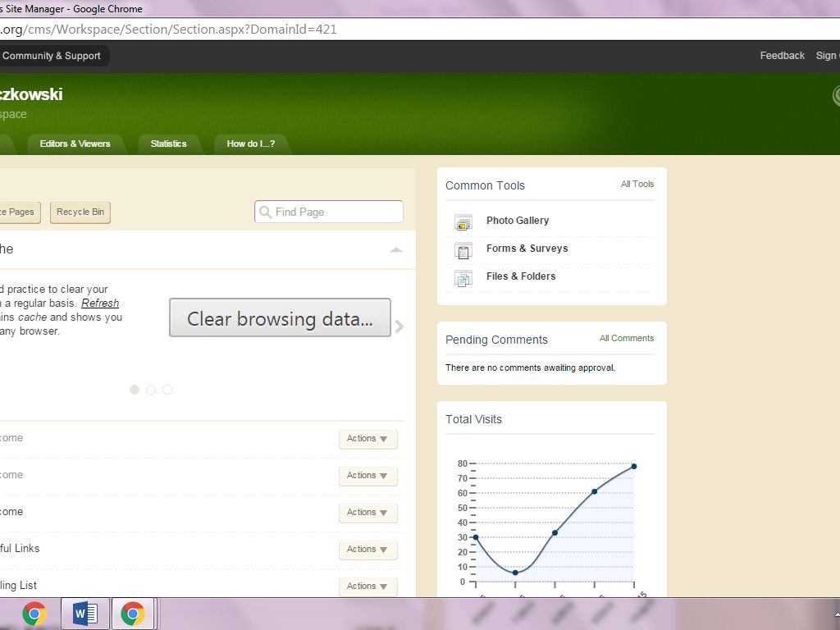This screenshot has width=840, height=630.
Task: Click the Recycle Bin button
Action: (x=80, y=212)
